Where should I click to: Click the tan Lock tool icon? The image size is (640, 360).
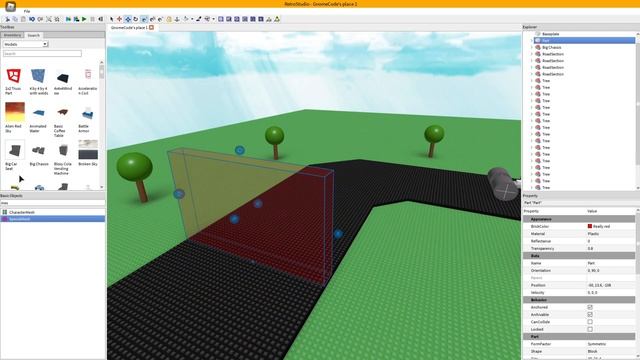click(169, 19)
